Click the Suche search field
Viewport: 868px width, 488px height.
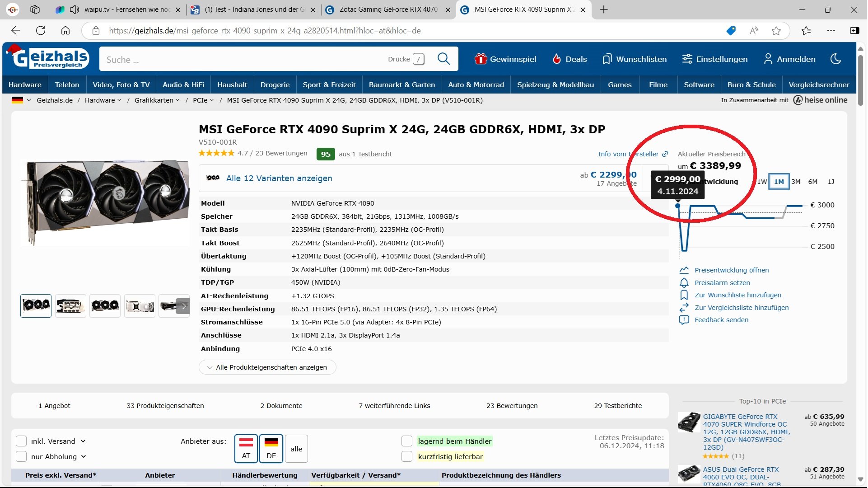244,59
